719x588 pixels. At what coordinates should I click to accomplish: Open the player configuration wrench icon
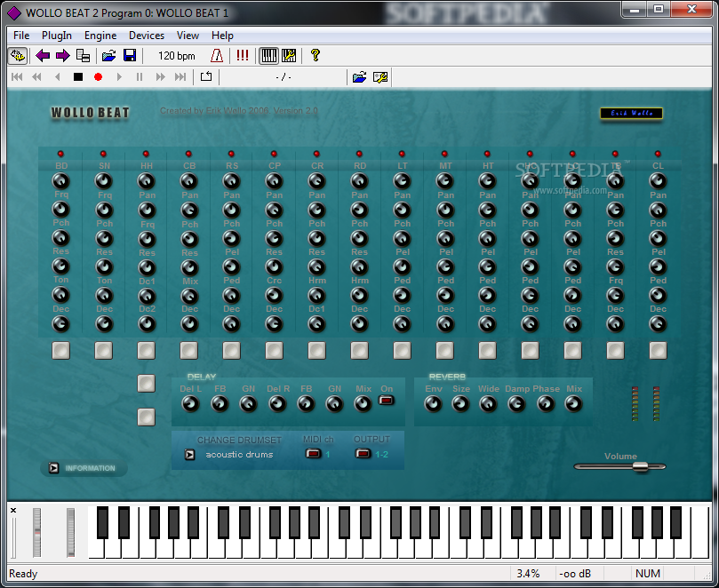click(380, 77)
